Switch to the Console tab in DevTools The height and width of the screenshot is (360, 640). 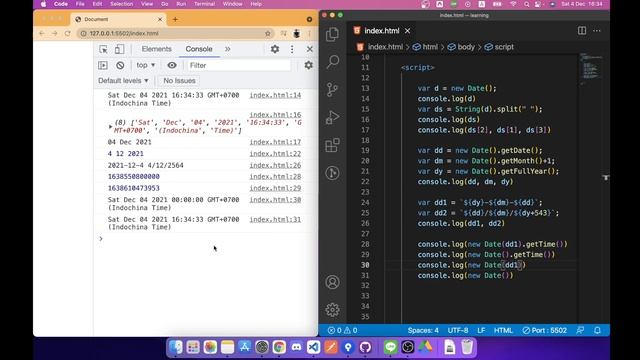point(199,49)
